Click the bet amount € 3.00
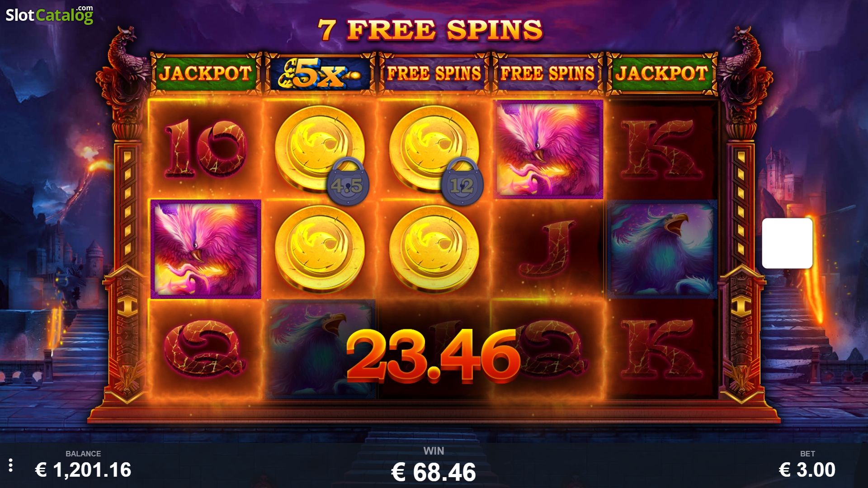This screenshot has width=868, height=488. [807, 470]
